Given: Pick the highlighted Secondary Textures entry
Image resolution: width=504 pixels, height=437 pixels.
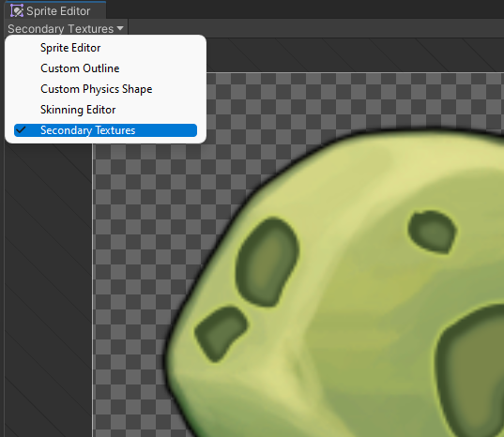Looking at the screenshot, I should (x=105, y=130).
